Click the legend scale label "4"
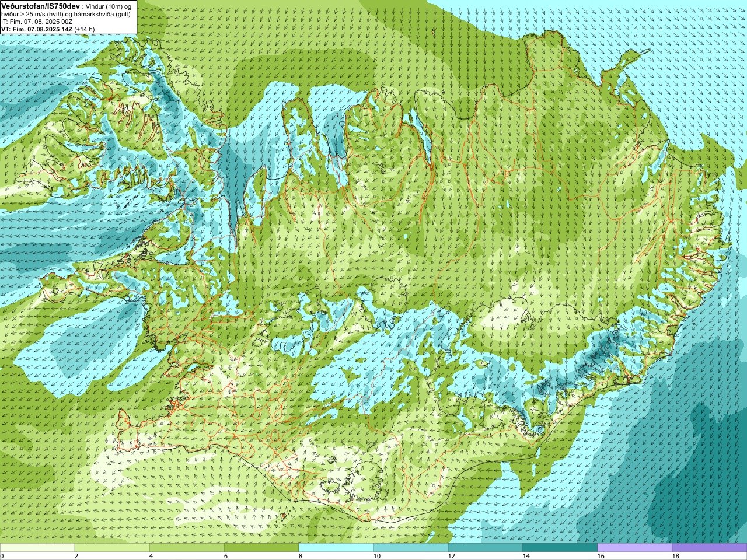This screenshot has height=560, width=747. click(151, 556)
